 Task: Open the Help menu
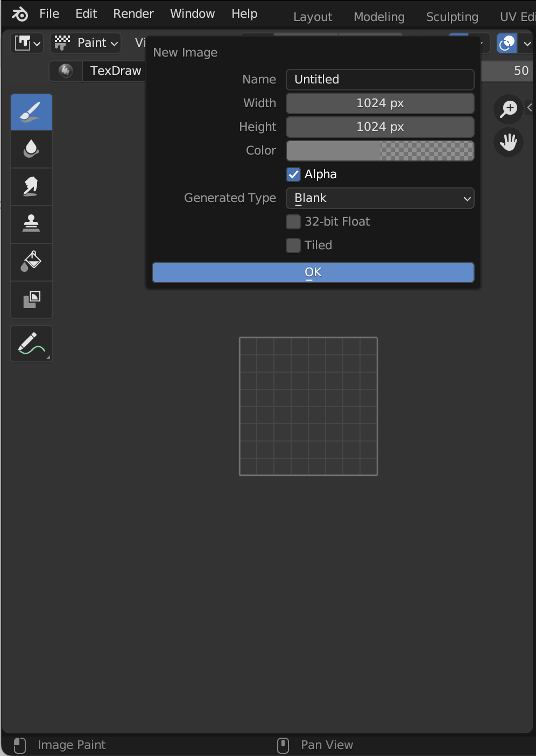click(x=244, y=13)
